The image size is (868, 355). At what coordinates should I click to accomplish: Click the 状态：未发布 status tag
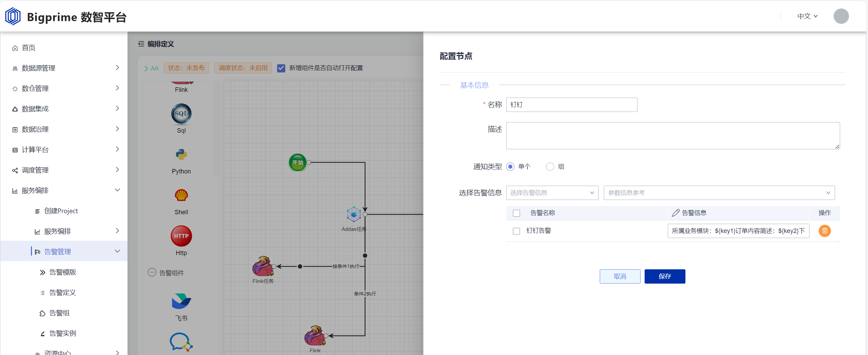pos(186,68)
